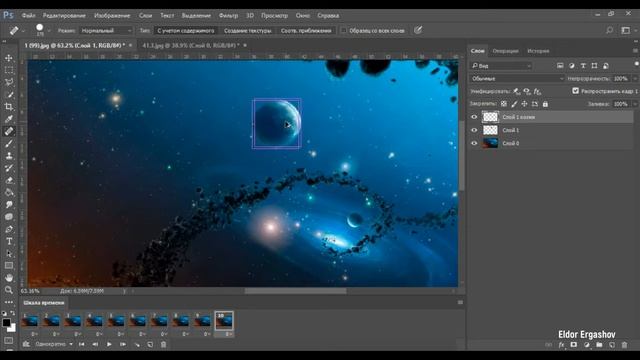The height and width of the screenshot is (360, 640).
Task: Select the Magic Wand tool
Action: tap(9, 95)
